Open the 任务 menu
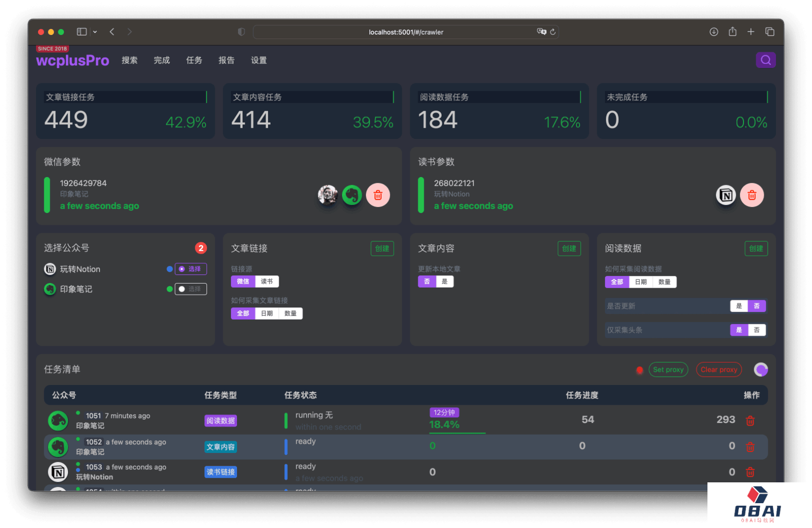 click(x=194, y=60)
